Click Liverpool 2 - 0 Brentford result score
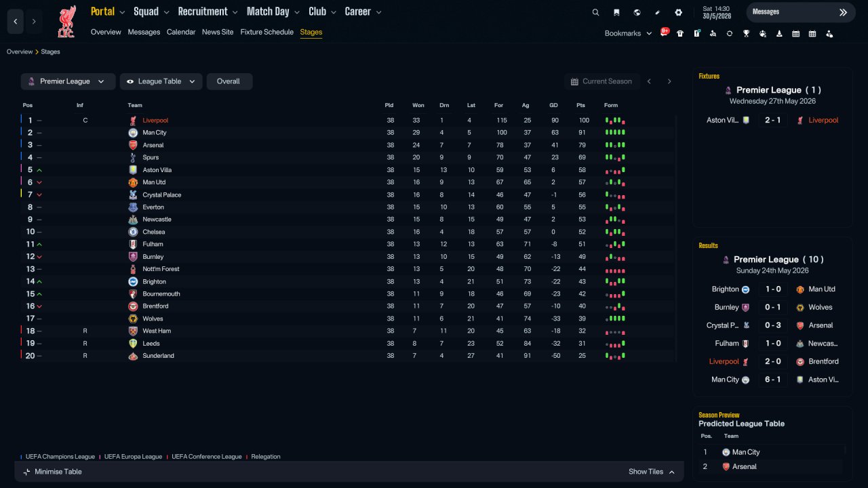The height and width of the screenshot is (488, 868). [x=773, y=362]
